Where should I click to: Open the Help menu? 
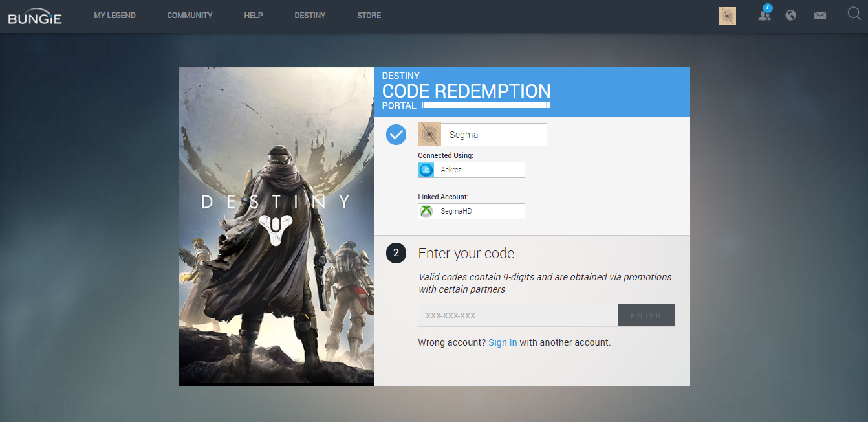pyautogui.click(x=254, y=16)
